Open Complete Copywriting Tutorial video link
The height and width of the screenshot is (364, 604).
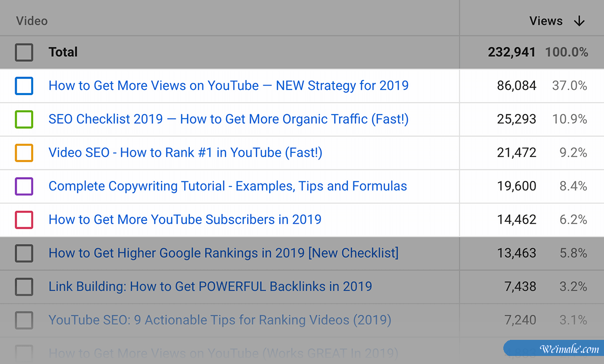click(228, 186)
